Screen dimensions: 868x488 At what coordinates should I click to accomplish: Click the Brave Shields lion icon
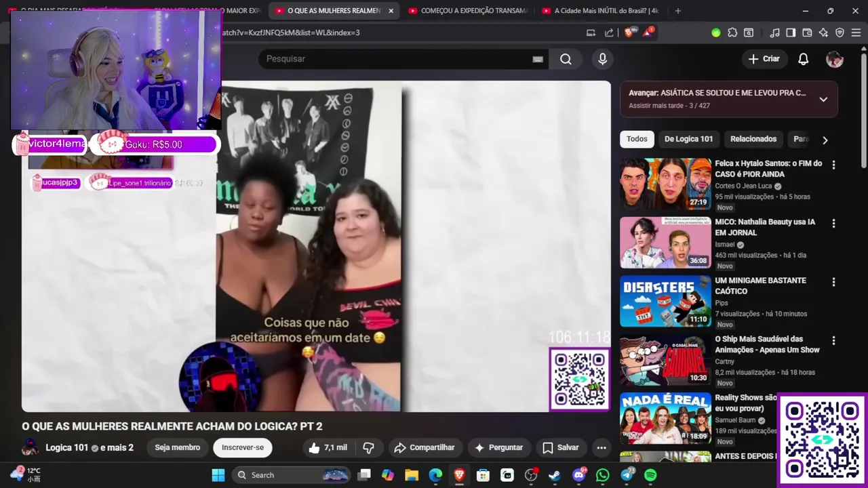click(629, 33)
